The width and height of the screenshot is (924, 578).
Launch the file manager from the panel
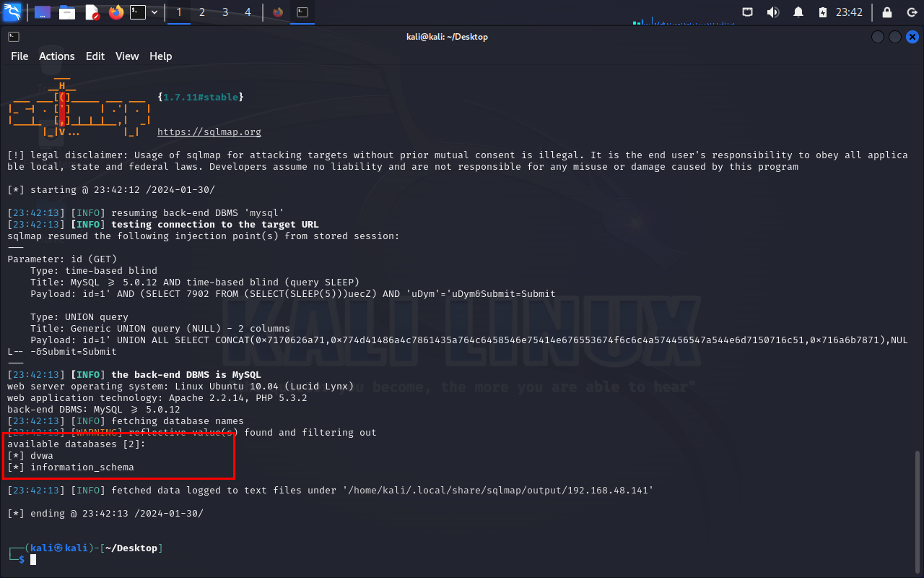67,12
